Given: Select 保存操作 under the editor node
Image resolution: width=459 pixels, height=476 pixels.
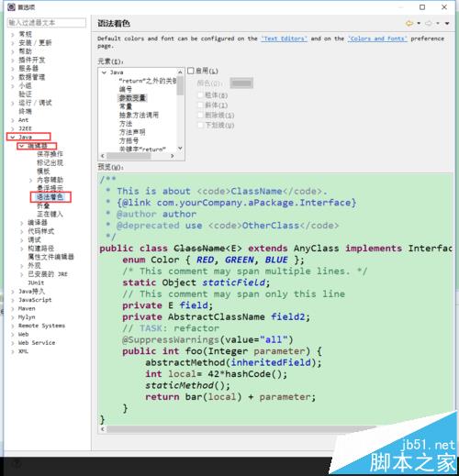Looking at the screenshot, I should (x=50, y=154).
